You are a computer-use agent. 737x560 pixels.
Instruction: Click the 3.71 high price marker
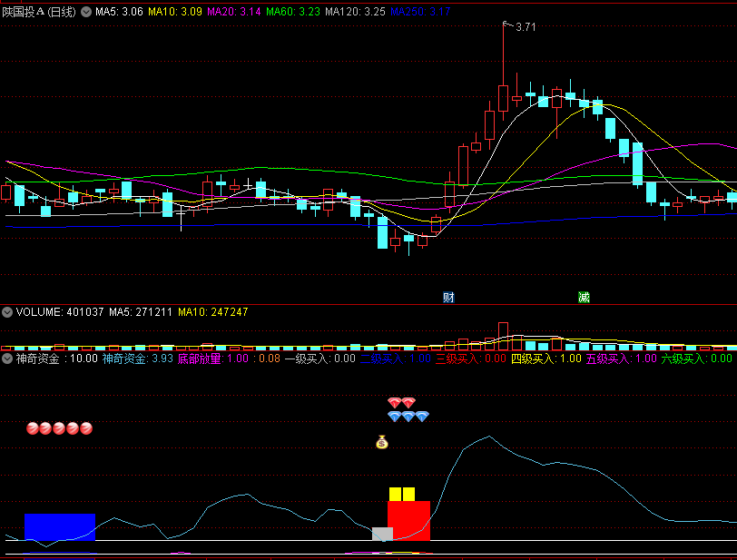point(526,27)
